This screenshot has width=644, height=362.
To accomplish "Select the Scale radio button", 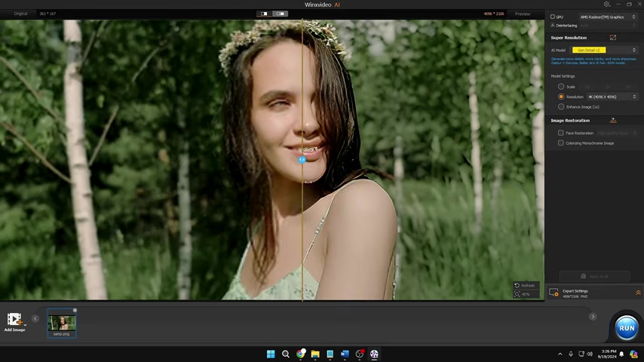I will pos(561,87).
